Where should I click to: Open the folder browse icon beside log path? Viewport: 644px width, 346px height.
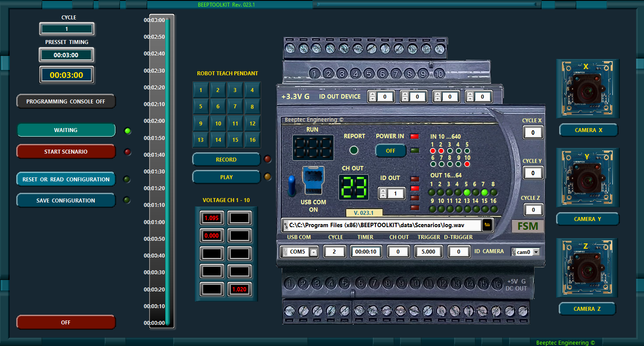(x=487, y=225)
